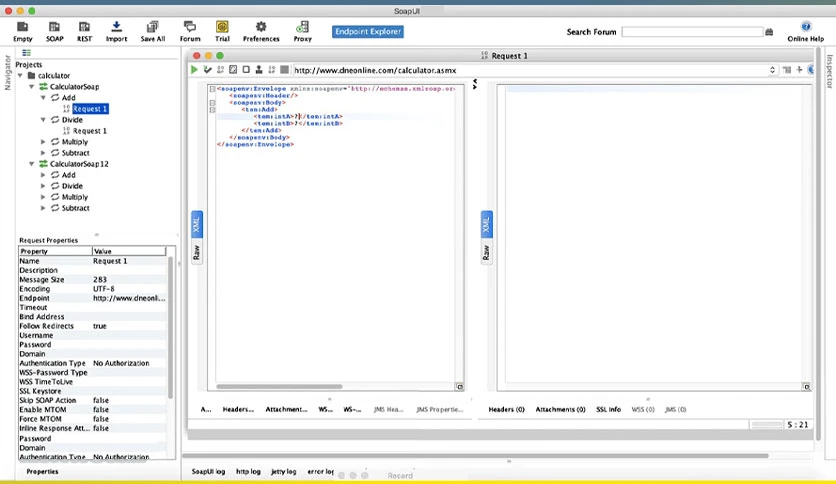Open the Inspector side panel
The height and width of the screenshot is (484, 836).
(829, 71)
